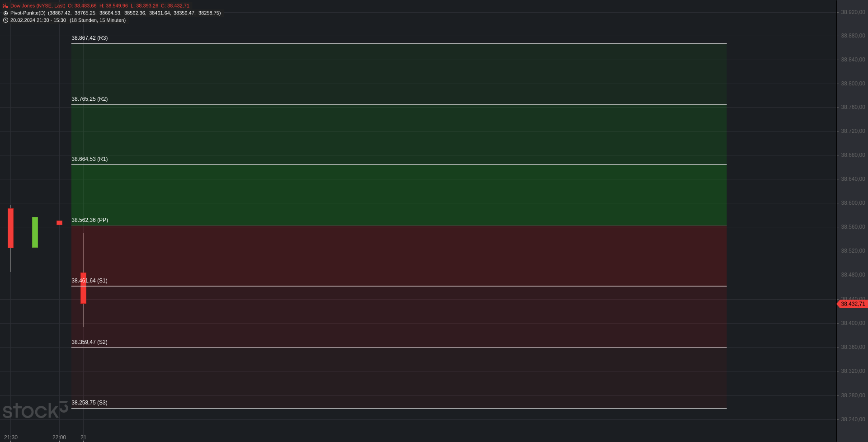Click the candlestick icon beside Dow Jones
Image resolution: width=868 pixels, height=442 pixels.
(x=5, y=6)
